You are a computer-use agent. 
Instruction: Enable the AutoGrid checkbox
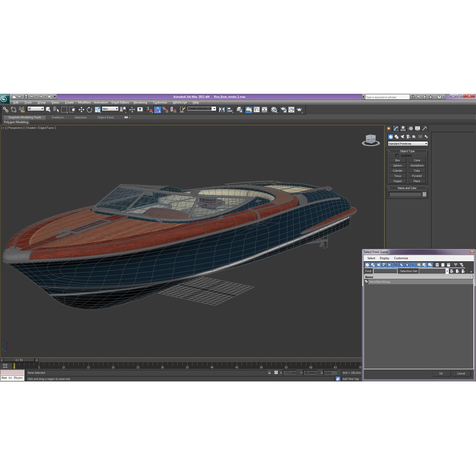click(397, 156)
